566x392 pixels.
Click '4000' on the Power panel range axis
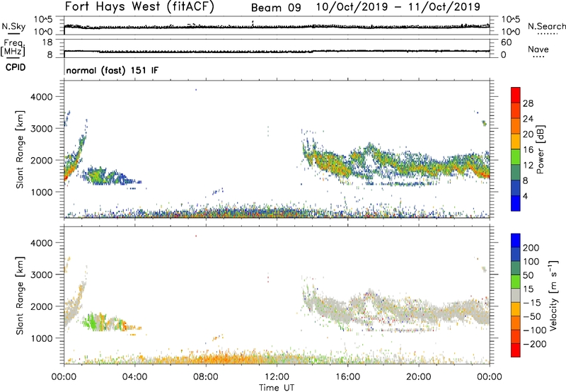(42, 97)
